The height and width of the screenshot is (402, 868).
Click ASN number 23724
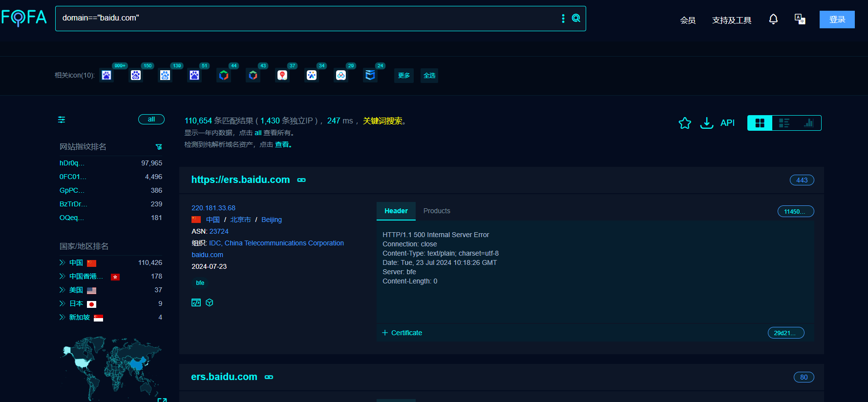click(219, 231)
